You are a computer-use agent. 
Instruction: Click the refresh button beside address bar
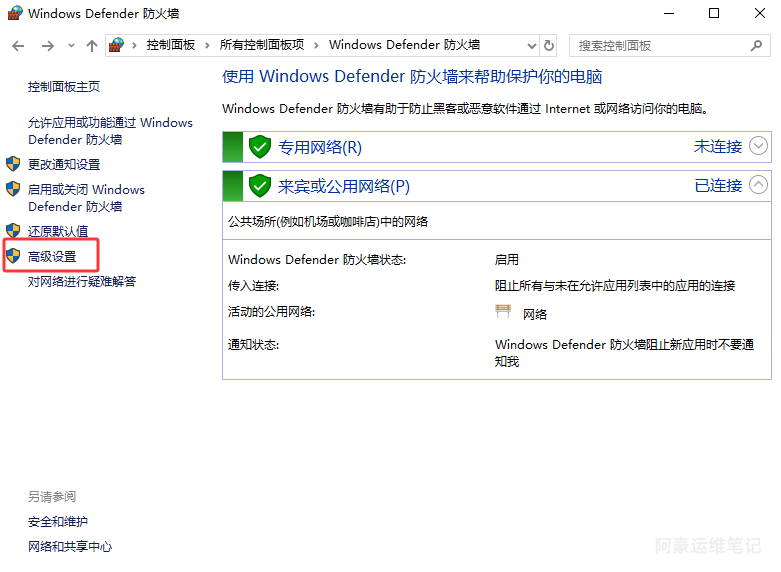(x=549, y=45)
